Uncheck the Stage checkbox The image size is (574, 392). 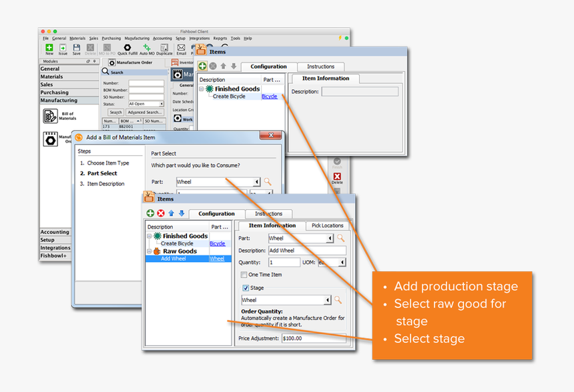246,288
